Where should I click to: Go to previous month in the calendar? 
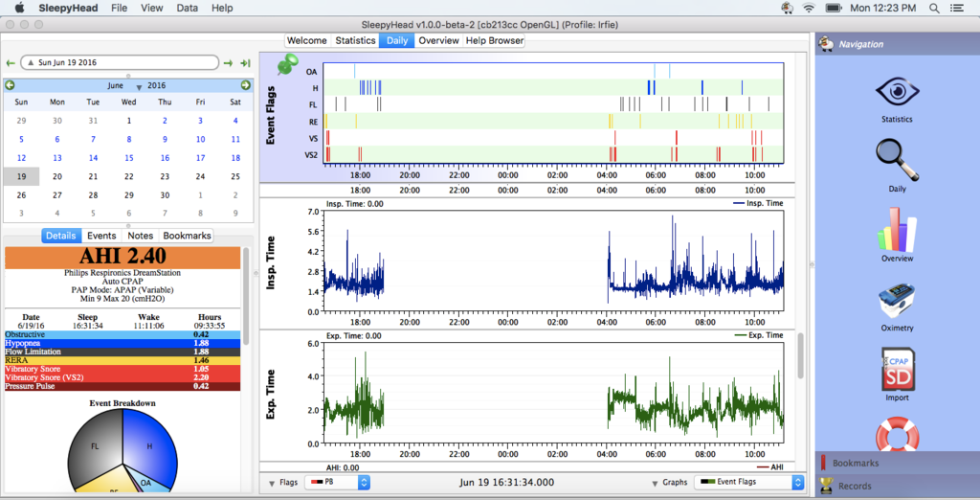pyautogui.click(x=10, y=85)
